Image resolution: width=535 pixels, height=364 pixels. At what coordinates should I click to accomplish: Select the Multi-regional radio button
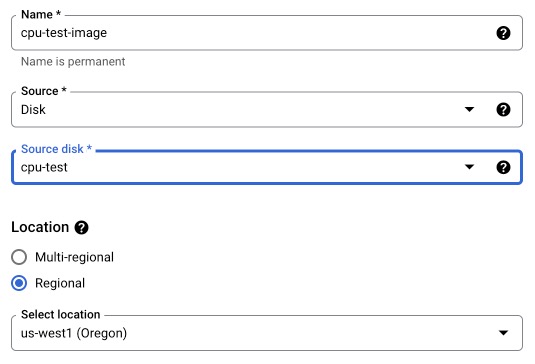(19, 257)
